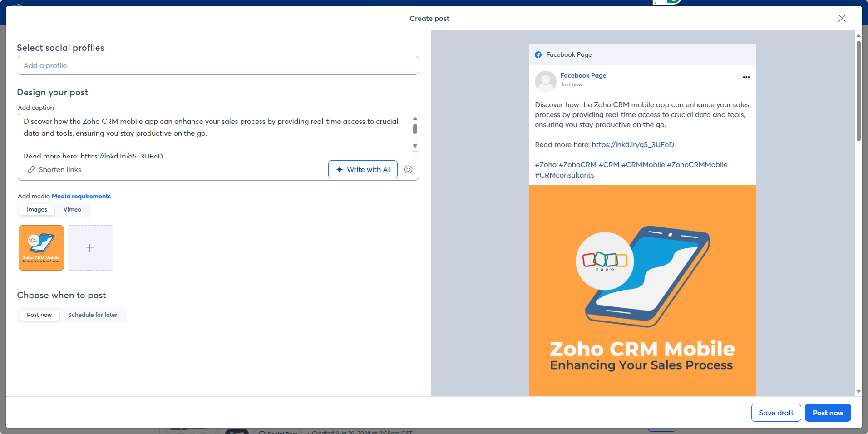Open the Media requirements link
Screen dimensions: 868x434
[x=81, y=196]
